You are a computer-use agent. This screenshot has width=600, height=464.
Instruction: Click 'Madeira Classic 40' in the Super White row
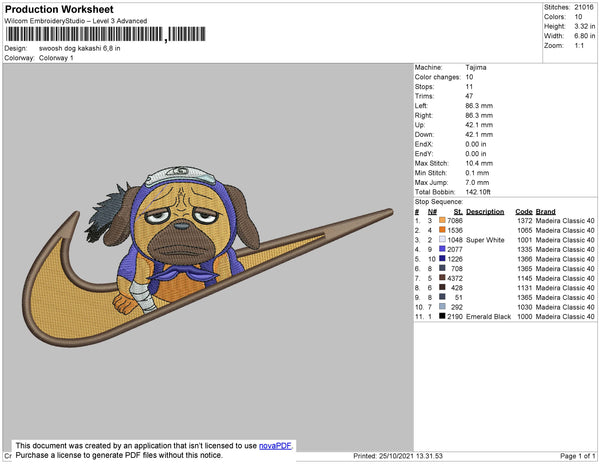(565, 240)
